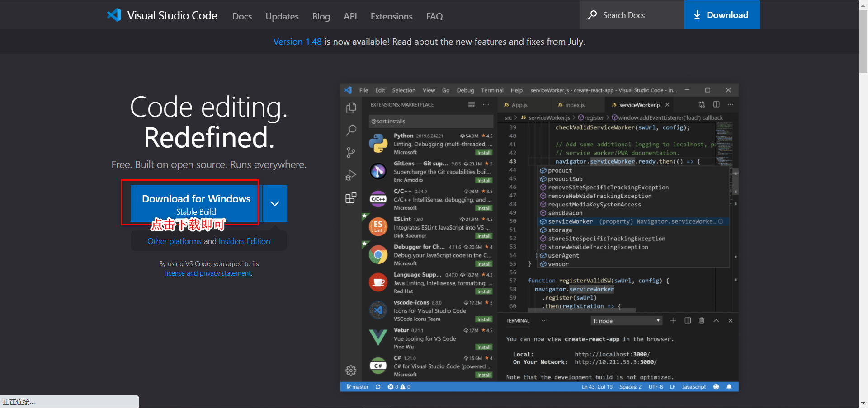Click the Install button for Python extension

[484, 153]
